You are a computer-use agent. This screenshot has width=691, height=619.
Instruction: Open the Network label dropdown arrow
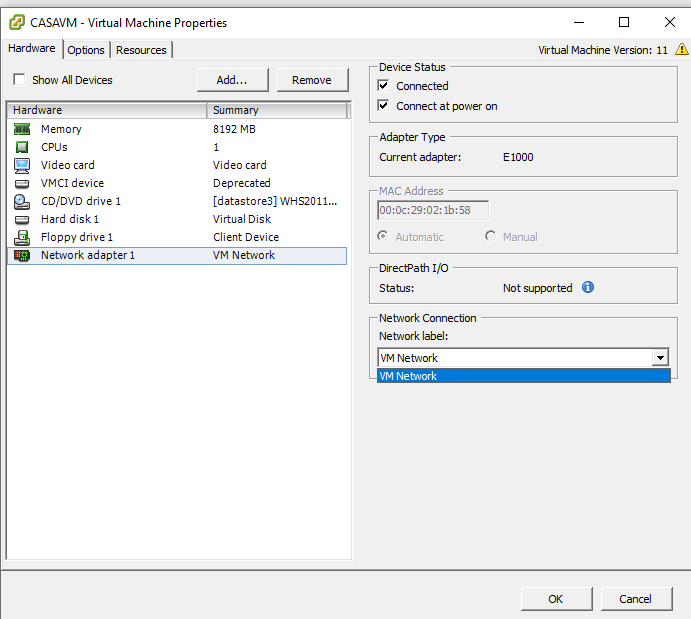click(660, 358)
